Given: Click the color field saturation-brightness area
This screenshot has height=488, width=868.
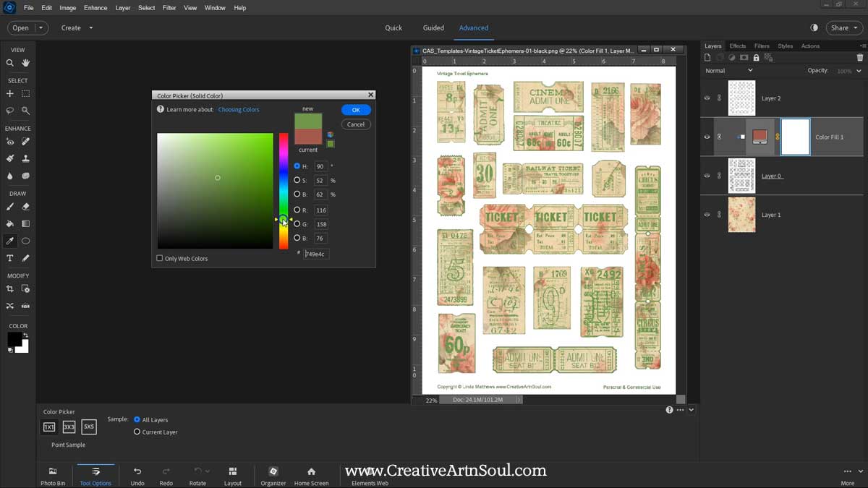Looking at the screenshot, I should (215, 191).
